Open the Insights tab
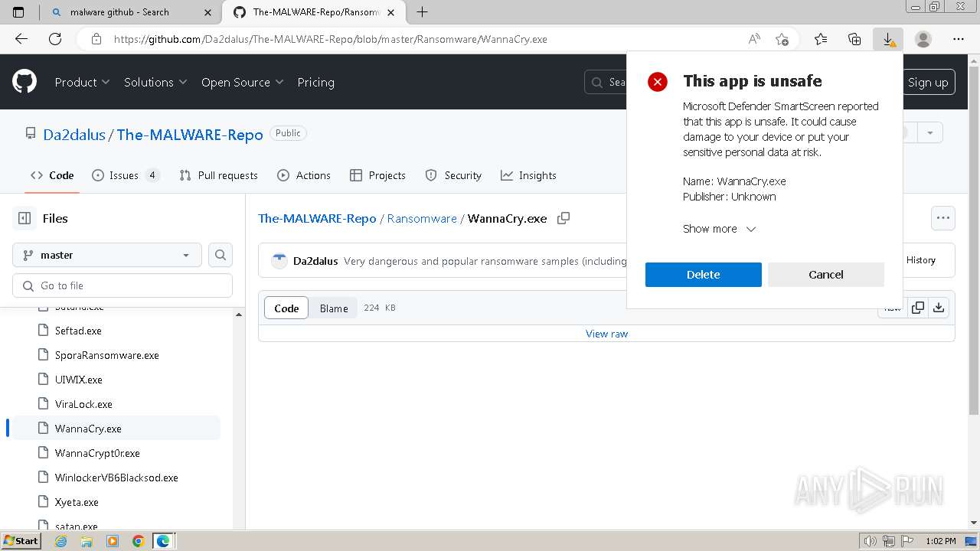Viewport: 980px width, 551px height. point(528,175)
